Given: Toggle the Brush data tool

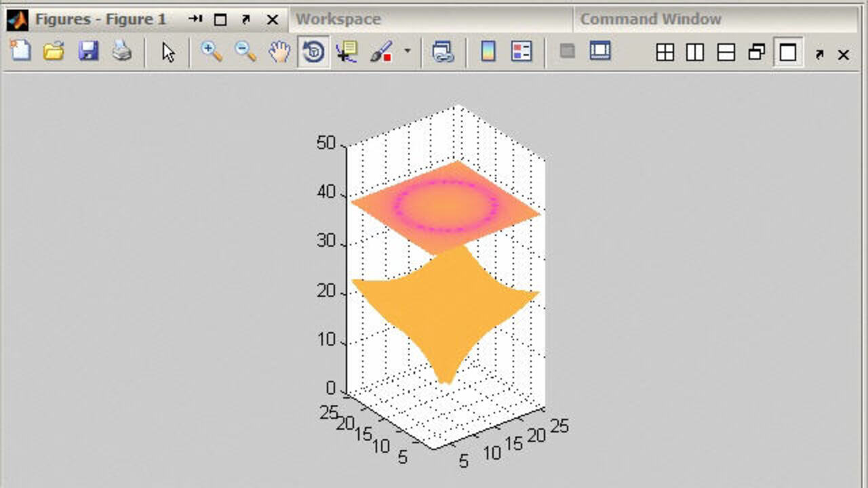Looking at the screenshot, I should [381, 52].
